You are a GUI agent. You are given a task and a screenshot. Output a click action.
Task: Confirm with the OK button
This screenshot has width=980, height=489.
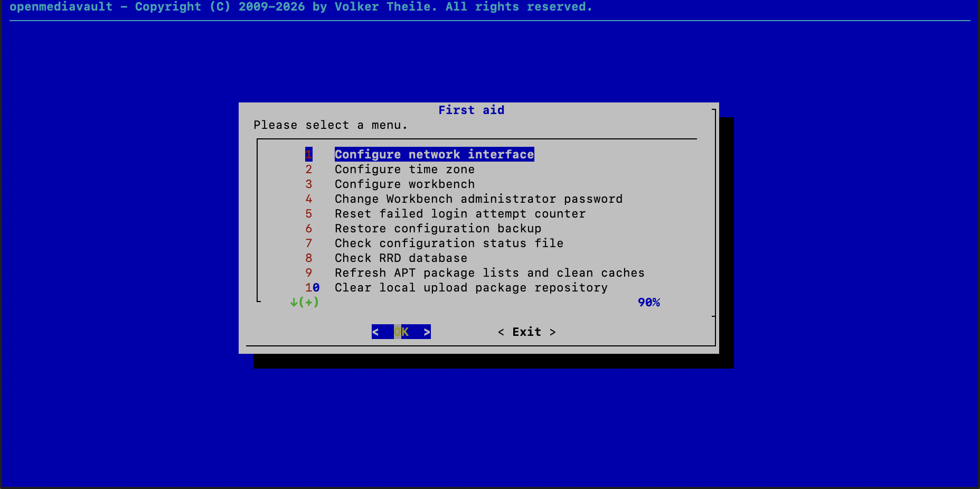[401, 332]
